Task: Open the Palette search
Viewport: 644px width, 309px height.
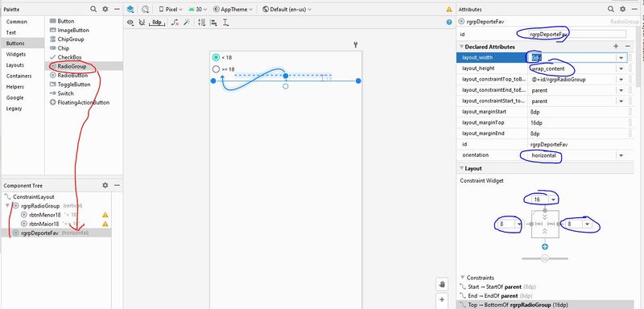Action: pos(93,9)
